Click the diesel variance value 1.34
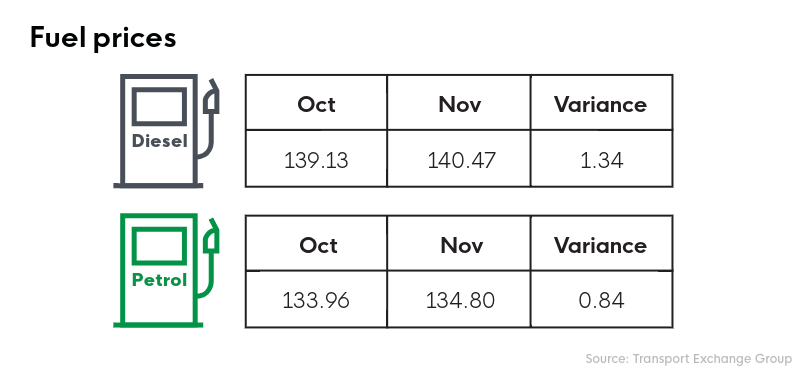The width and height of the screenshot is (810, 375). click(x=601, y=160)
